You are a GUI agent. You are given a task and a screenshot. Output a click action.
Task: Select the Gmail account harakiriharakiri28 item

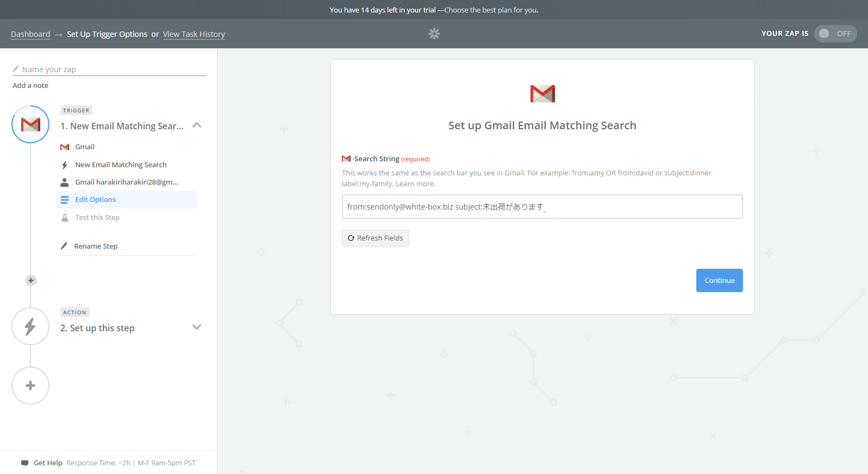(x=126, y=182)
